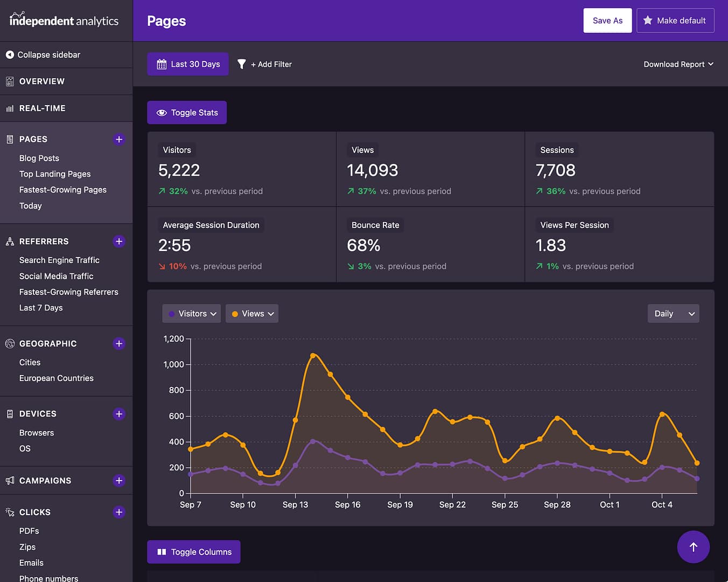Click the peak Views data point on chart
The height and width of the screenshot is (582, 728).
pyautogui.click(x=313, y=356)
